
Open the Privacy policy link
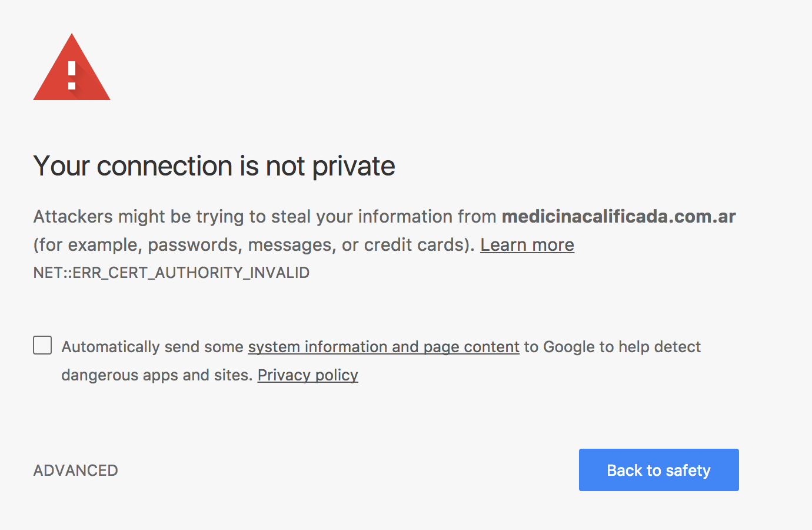308,375
